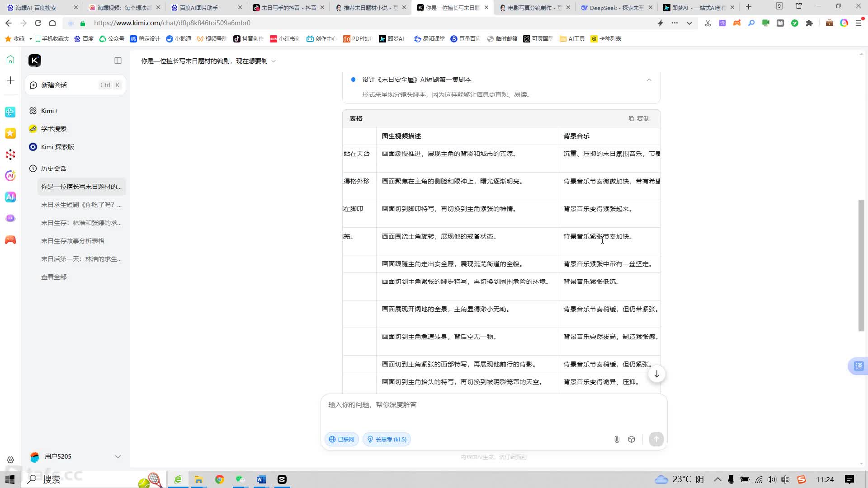
Task: Click 查看全部 to view all history
Action: (54, 277)
